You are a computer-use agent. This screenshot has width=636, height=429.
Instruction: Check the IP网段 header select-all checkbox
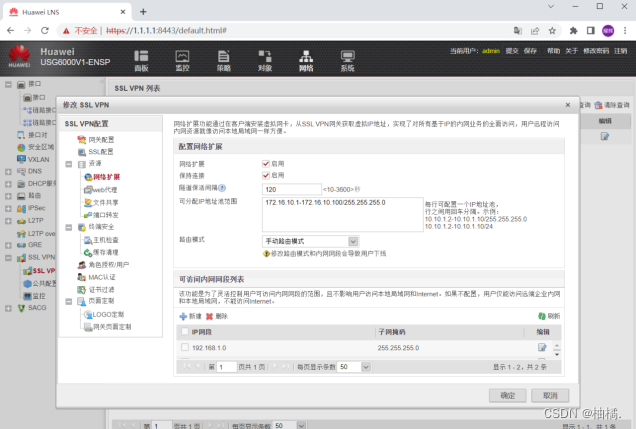click(x=185, y=332)
